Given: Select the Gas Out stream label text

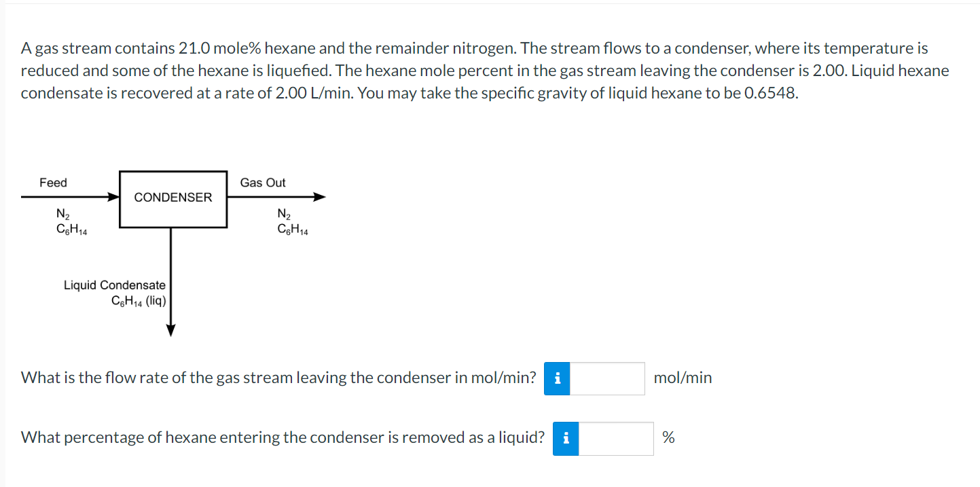Looking at the screenshot, I should 263,182.
